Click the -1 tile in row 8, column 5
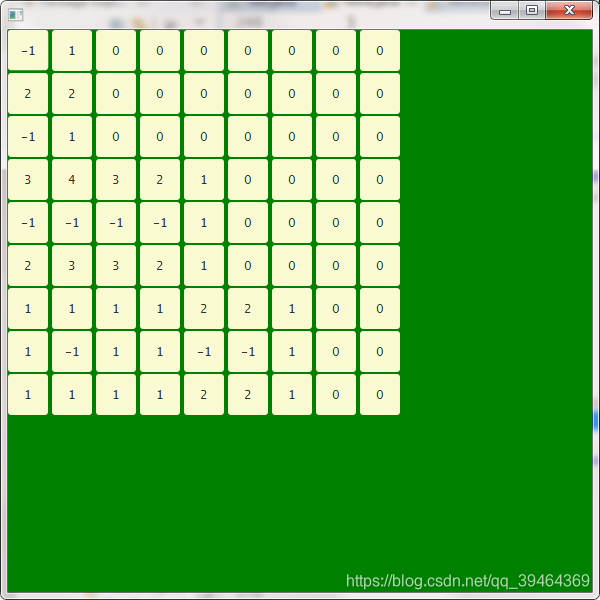Image resolution: width=600 pixels, height=600 pixels. [204, 352]
